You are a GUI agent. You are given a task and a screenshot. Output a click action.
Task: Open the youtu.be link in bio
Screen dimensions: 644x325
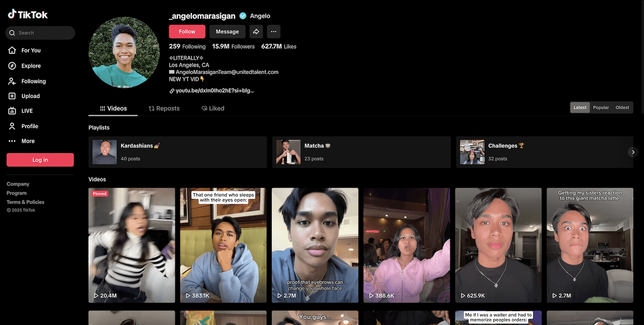[x=214, y=91]
